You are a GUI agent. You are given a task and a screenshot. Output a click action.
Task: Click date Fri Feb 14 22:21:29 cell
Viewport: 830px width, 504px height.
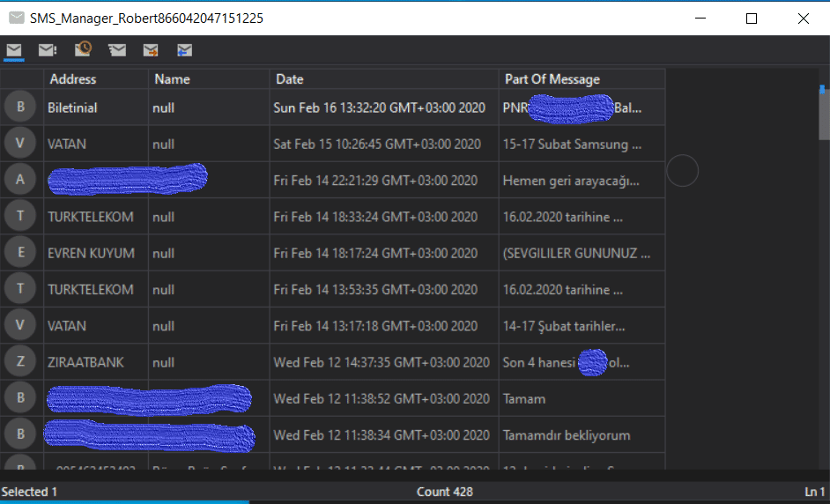384,181
